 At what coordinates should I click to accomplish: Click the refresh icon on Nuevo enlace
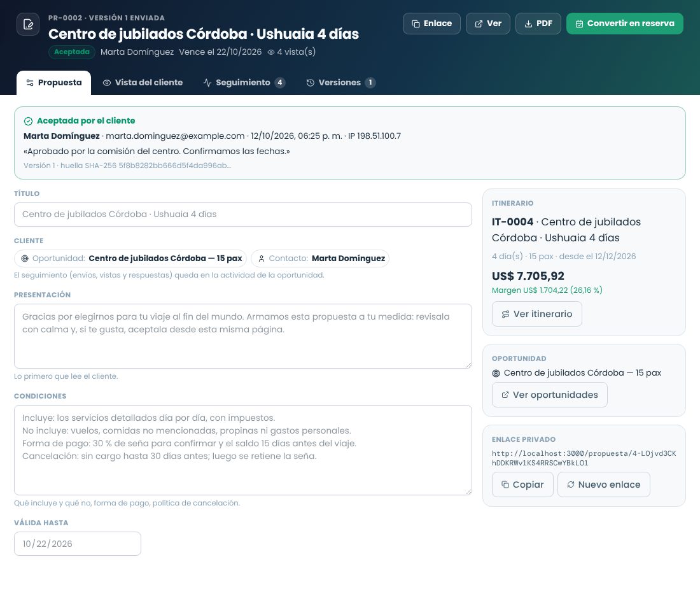pyautogui.click(x=571, y=484)
